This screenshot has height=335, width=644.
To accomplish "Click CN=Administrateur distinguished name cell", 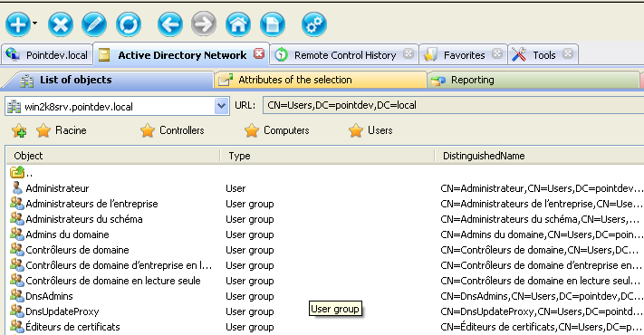I will tap(542, 188).
